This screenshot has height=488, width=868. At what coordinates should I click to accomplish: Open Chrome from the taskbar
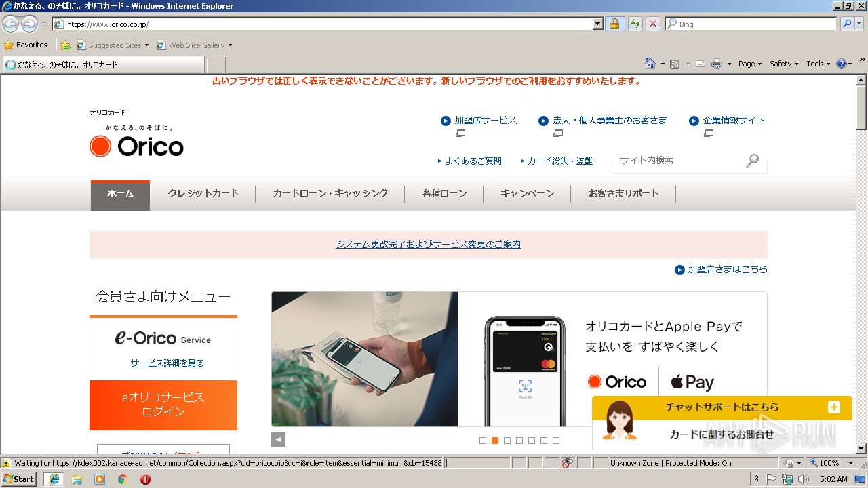coord(122,479)
